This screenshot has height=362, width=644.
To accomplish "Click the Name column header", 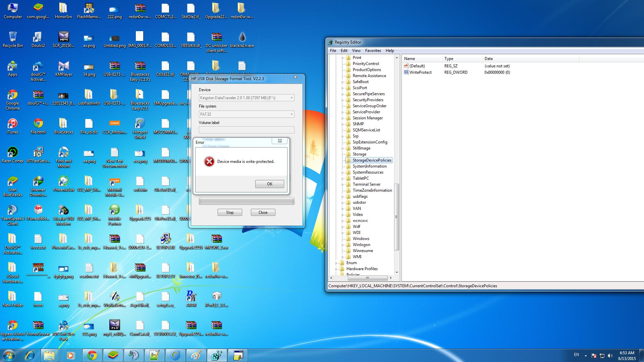I will pos(422,59).
